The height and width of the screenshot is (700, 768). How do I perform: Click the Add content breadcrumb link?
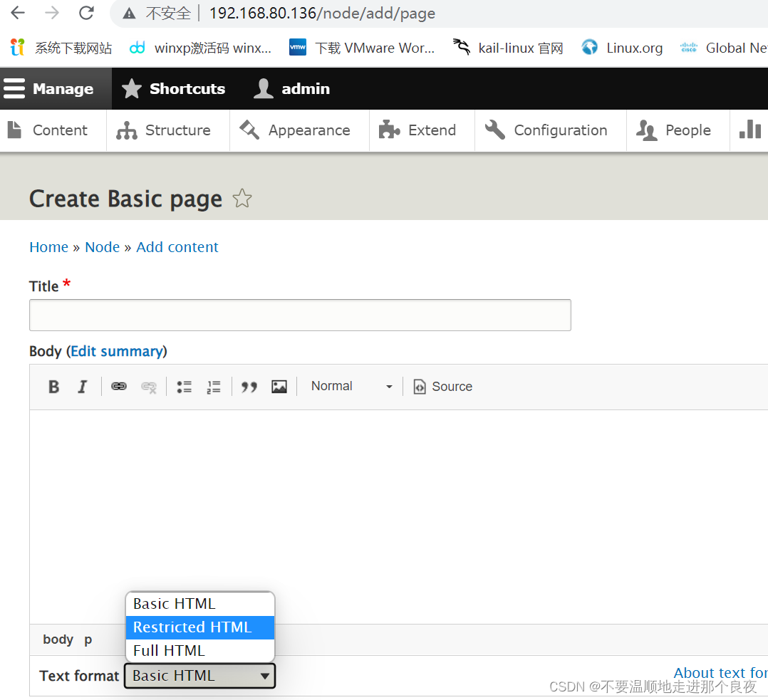(177, 247)
